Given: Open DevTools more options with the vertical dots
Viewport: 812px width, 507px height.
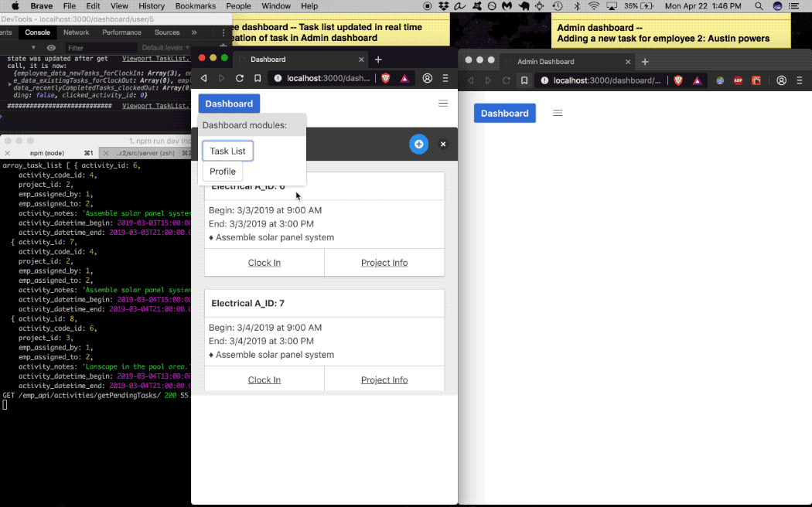Looking at the screenshot, I should click(x=223, y=32).
